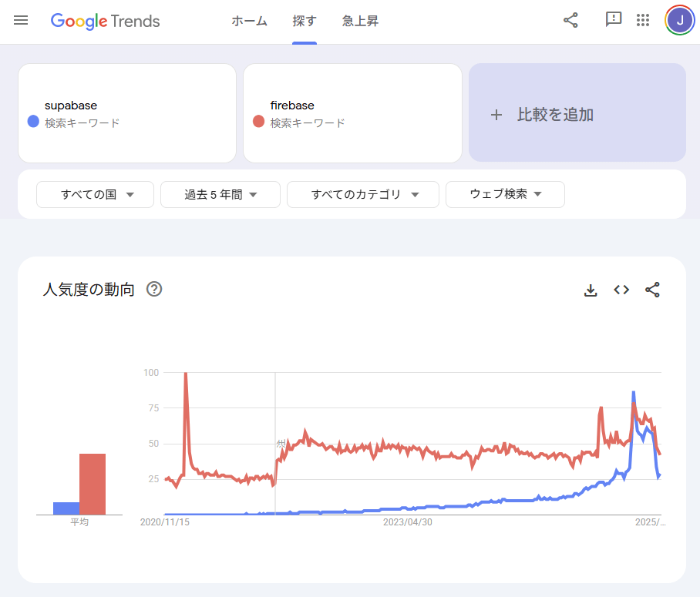
Task: Open the ウェブ検索 search type dropdown
Action: 505,195
